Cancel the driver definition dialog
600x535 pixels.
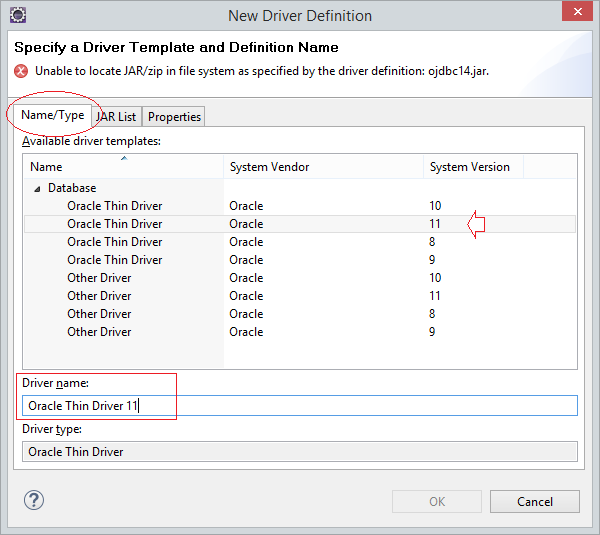click(x=535, y=502)
